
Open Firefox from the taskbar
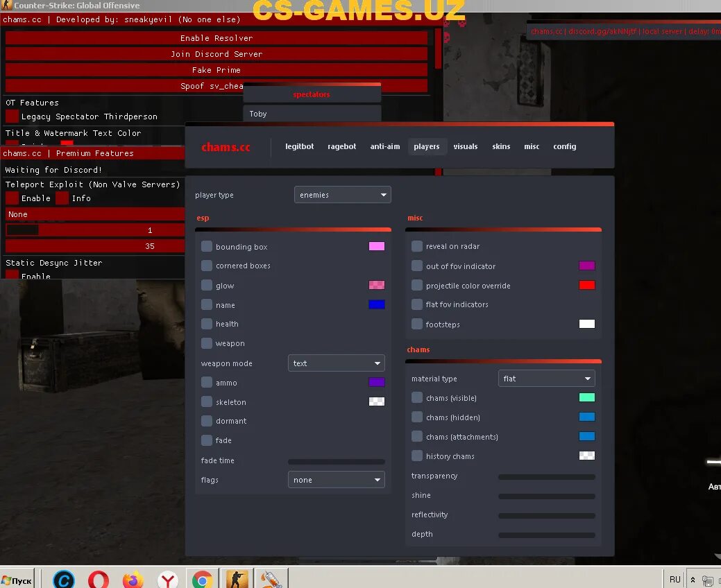click(x=133, y=580)
